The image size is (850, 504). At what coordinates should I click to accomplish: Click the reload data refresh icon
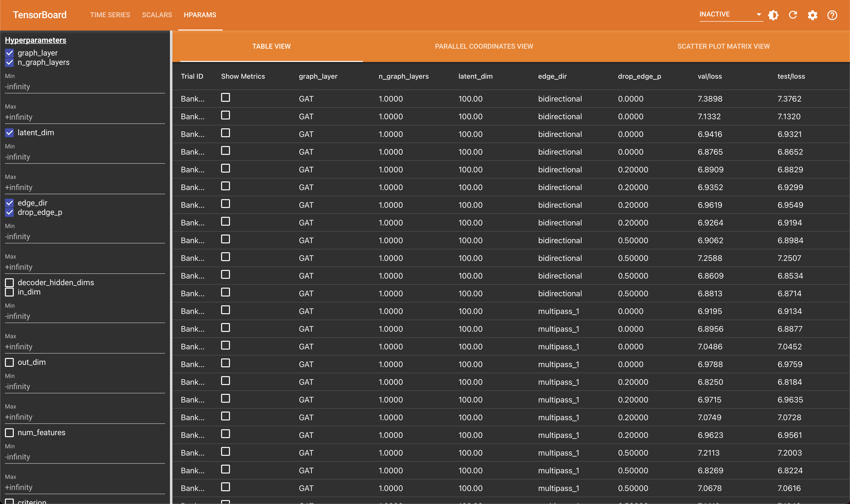point(793,15)
